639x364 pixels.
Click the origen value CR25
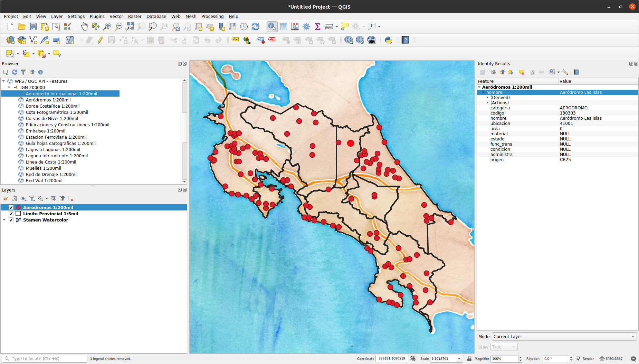pyautogui.click(x=565, y=160)
